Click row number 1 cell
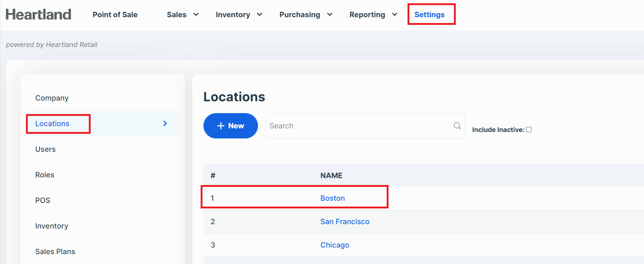Screen dimensions: 644x264 [212, 198]
